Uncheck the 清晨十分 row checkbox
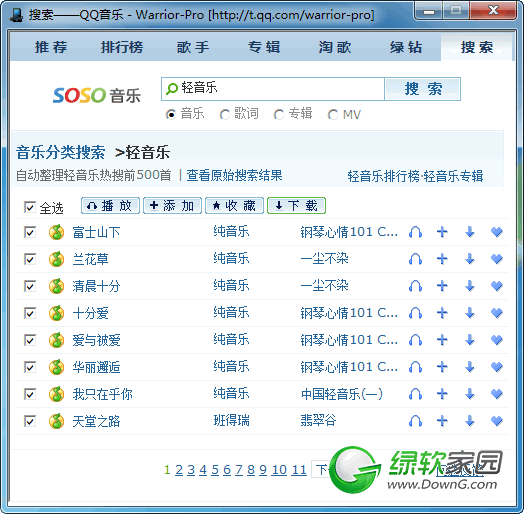The image size is (524, 514). coord(30,286)
